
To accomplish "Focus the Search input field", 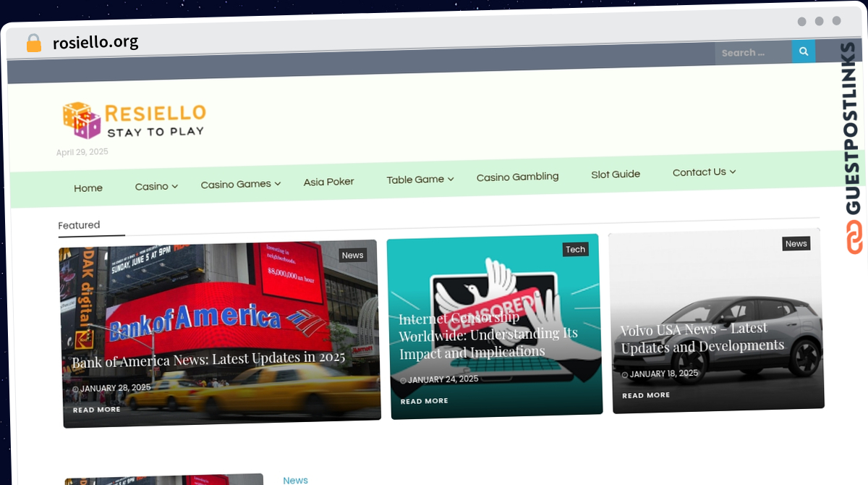I will pyautogui.click(x=753, y=52).
